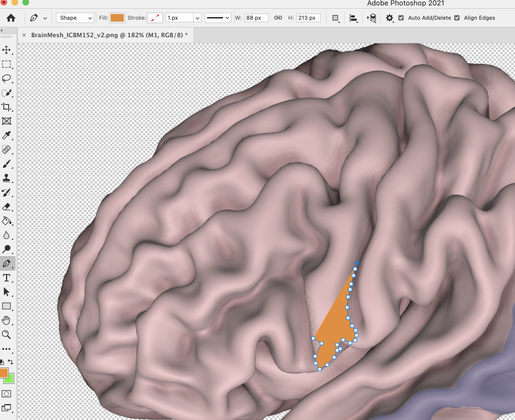This screenshot has height=420, width=515.
Task: Open the Stroke color swatch
Action: coord(155,18)
